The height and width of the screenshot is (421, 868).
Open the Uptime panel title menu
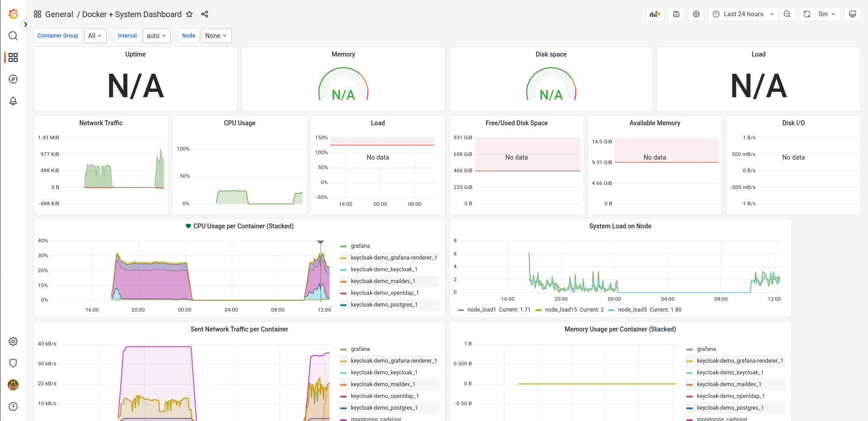136,54
